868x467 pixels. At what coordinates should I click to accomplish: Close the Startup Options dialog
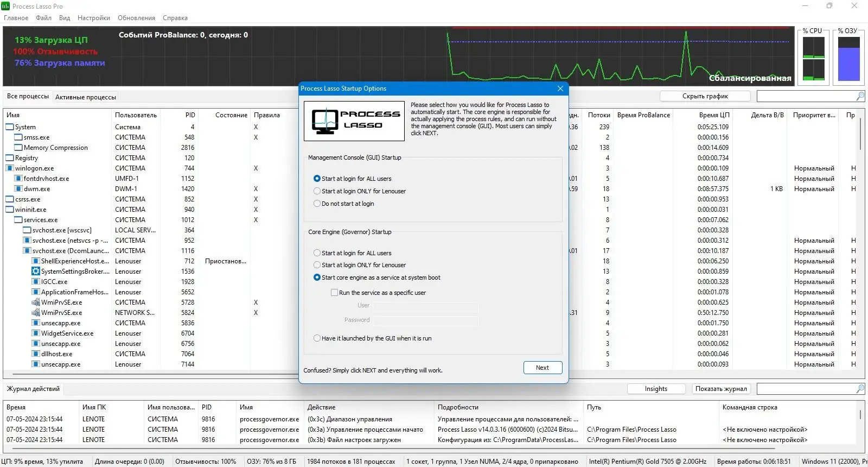coord(560,89)
